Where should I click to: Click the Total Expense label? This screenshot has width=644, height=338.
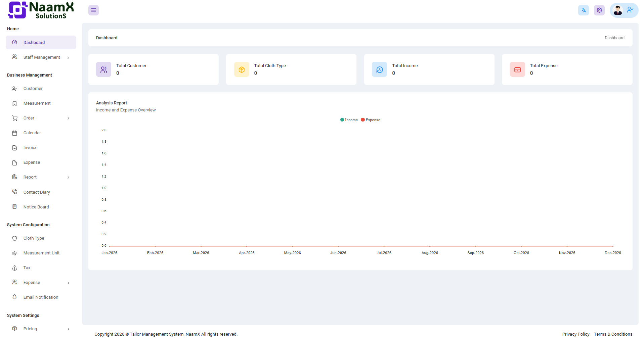click(x=544, y=66)
